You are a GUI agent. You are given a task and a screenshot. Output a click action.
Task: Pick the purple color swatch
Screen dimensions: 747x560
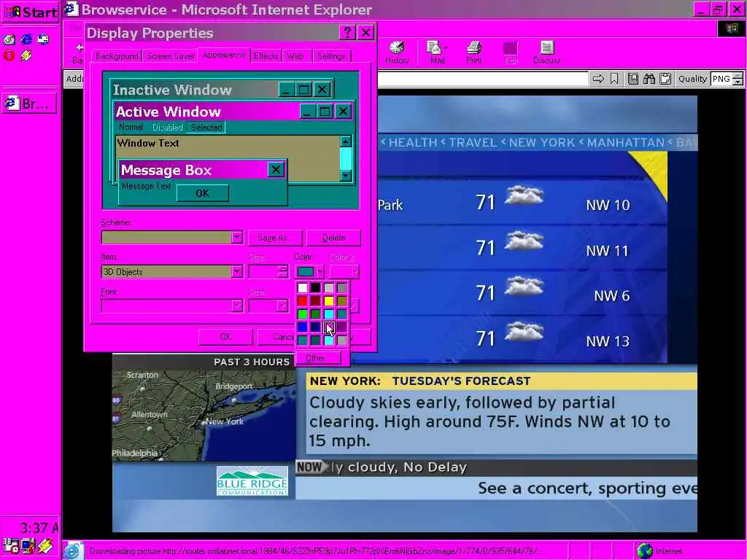[x=342, y=327]
